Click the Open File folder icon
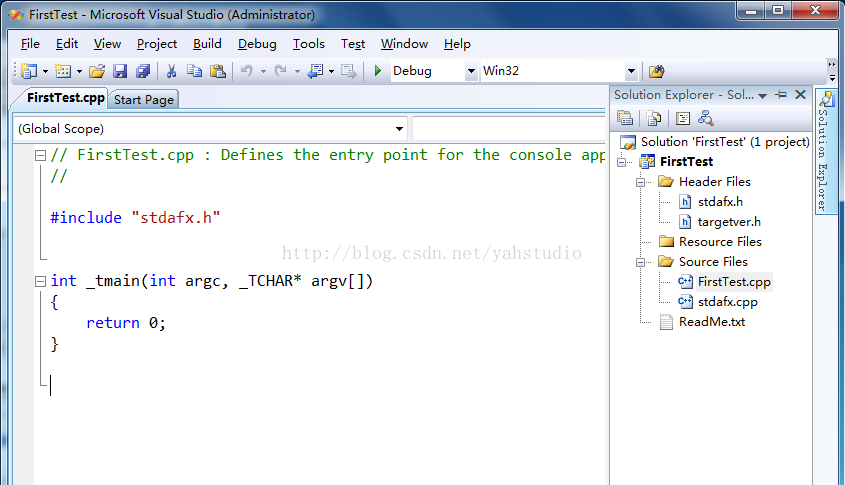This screenshot has height=485, width=845. click(97, 71)
